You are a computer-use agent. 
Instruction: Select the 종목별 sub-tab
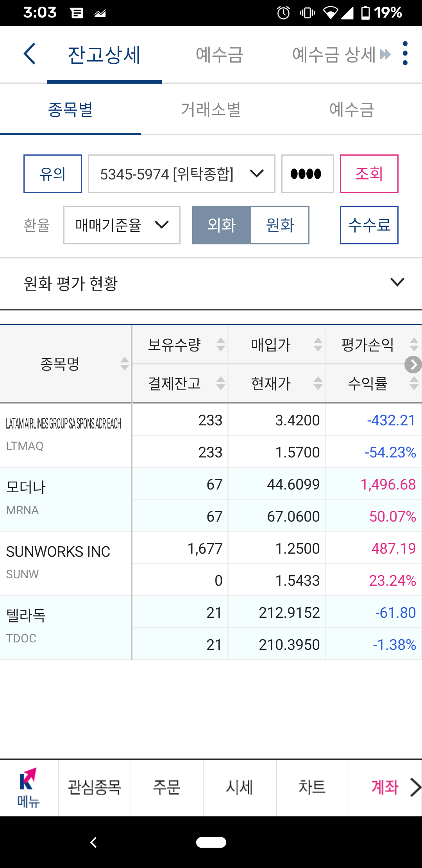pyautogui.click(x=70, y=109)
